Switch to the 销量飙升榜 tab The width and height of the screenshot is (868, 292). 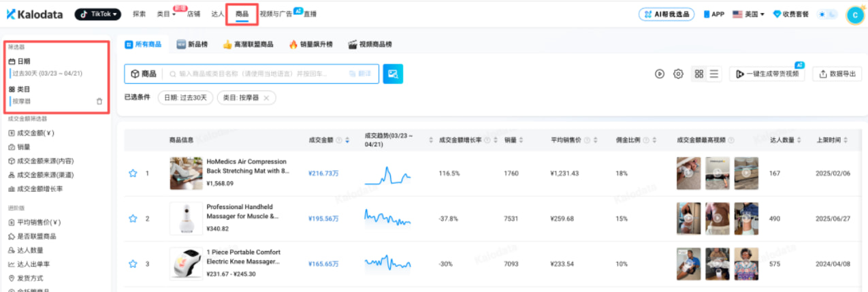310,44
